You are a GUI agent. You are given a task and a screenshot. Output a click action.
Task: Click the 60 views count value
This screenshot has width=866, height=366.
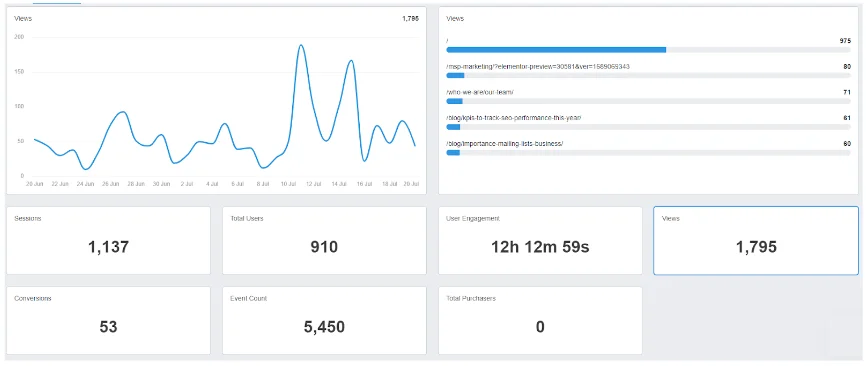pyautogui.click(x=847, y=144)
